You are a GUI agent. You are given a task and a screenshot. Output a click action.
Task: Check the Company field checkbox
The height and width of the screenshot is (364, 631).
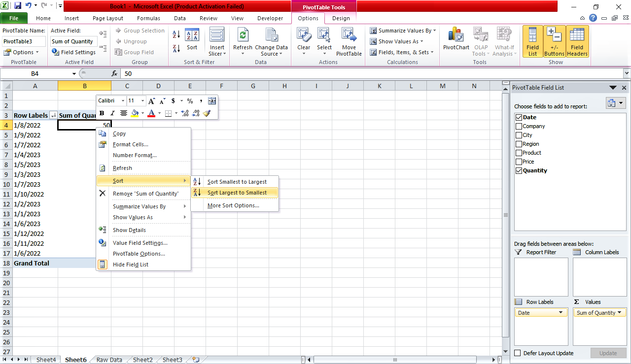[519, 126]
